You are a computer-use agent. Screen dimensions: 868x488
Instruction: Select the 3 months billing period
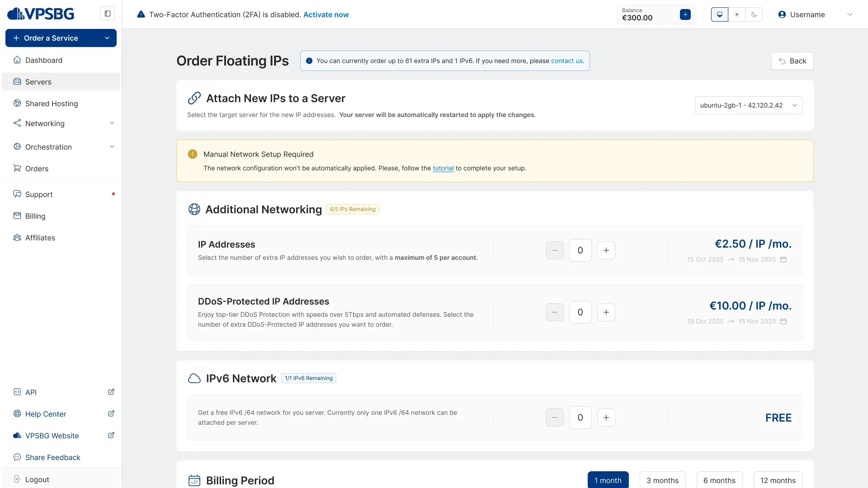coord(662,480)
